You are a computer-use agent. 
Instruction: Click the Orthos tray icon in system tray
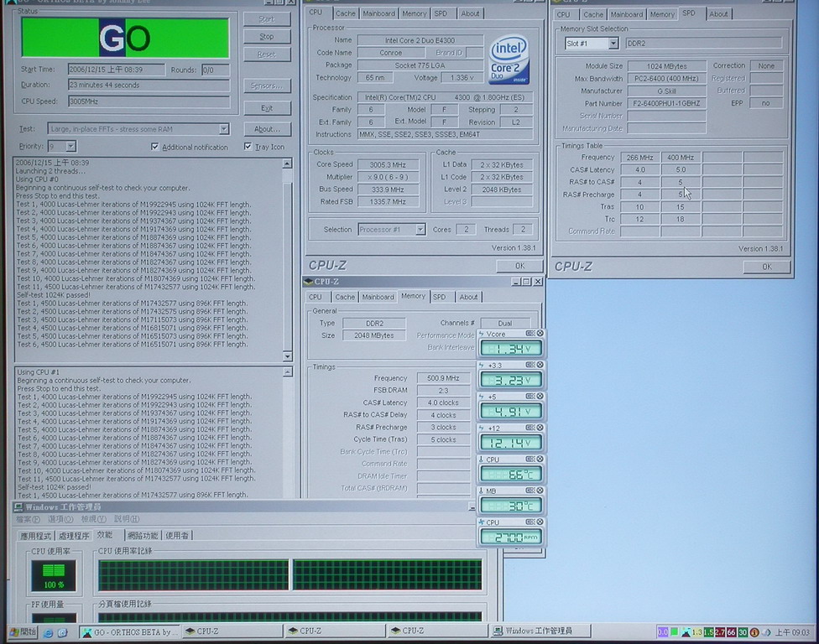click(686, 632)
